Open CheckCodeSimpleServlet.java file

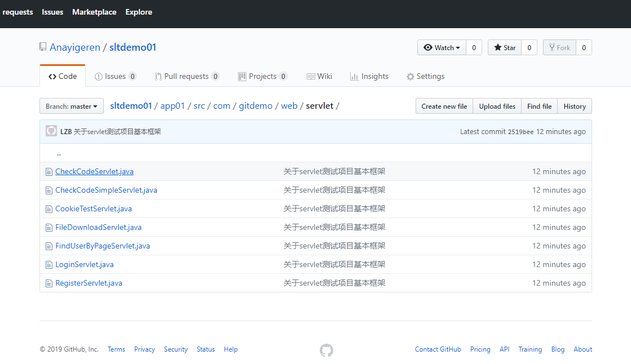106,190
